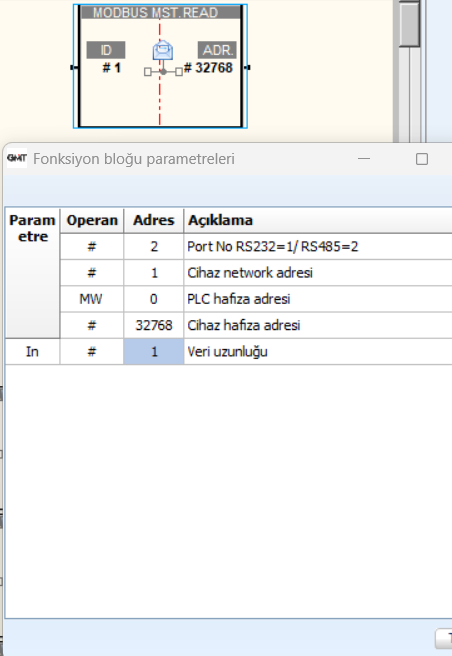Click MW operand for PLC hafiza adresi
452x656 pixels.
tap(92, 299)
